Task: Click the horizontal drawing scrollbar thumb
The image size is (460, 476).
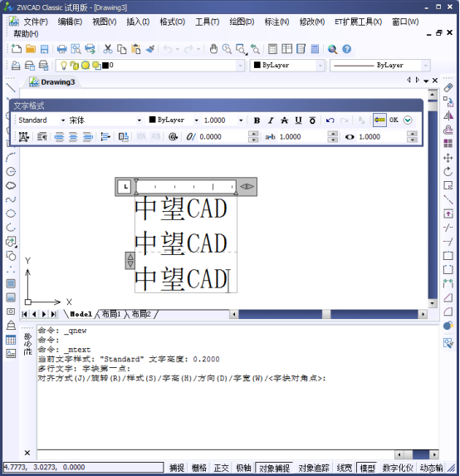Action: click(326, 314)
